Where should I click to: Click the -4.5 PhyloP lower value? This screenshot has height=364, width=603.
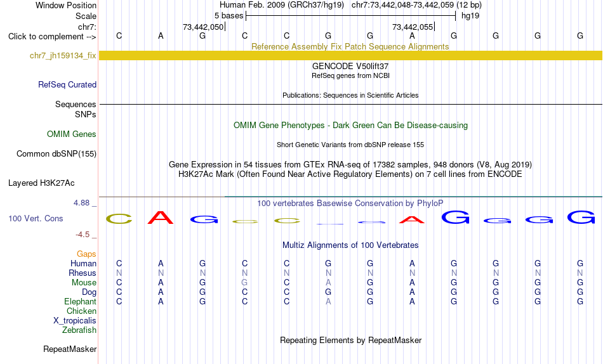click(x=83, y=235)
